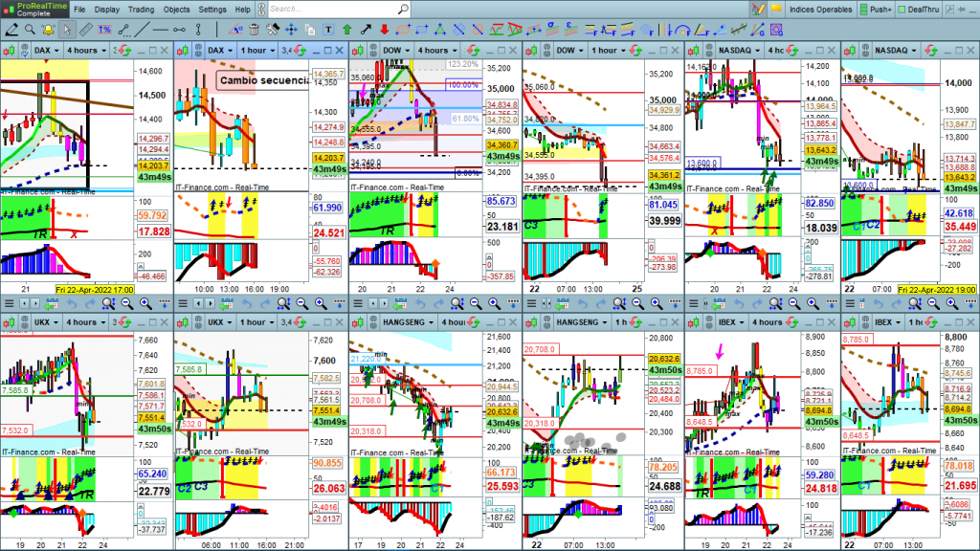Viewport: 980px width, 551px height.
Task: Open the hamburger menu of the UKX 4 hours chart
Action: coord(9,303)
